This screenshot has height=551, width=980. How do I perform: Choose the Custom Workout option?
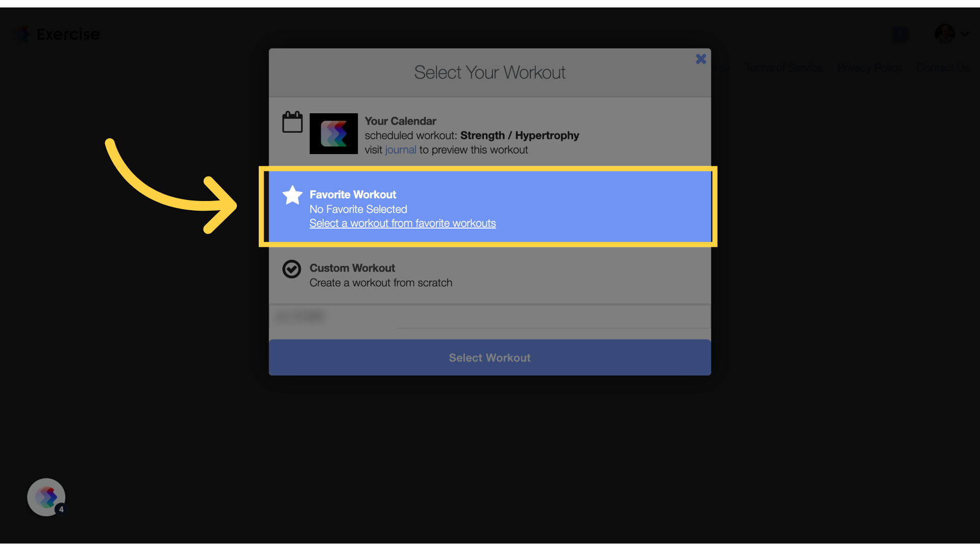(x=490, y=275)
